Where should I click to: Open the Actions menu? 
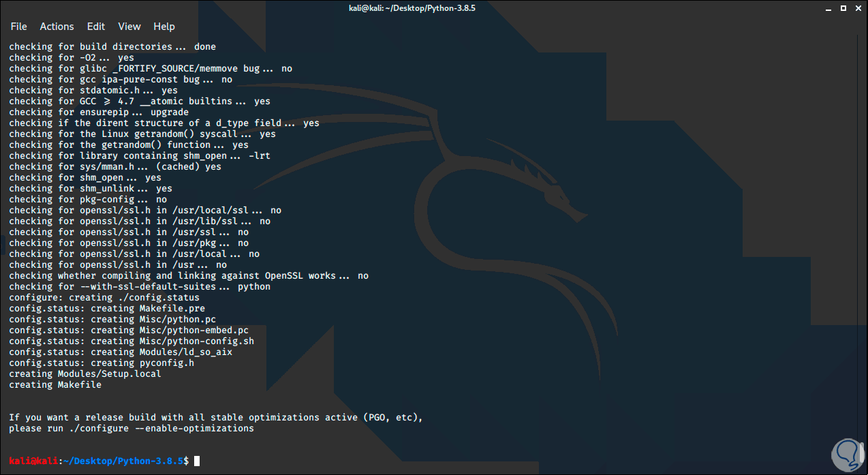click(57, 27)
